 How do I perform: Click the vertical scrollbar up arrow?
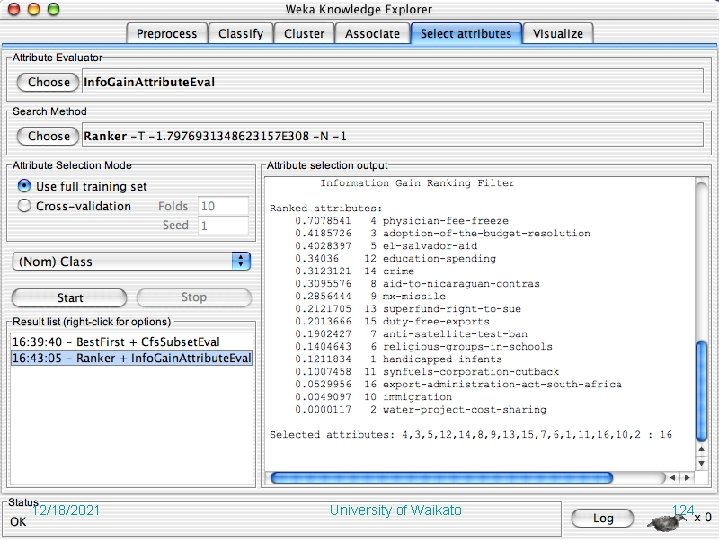(x=702, y=449)
